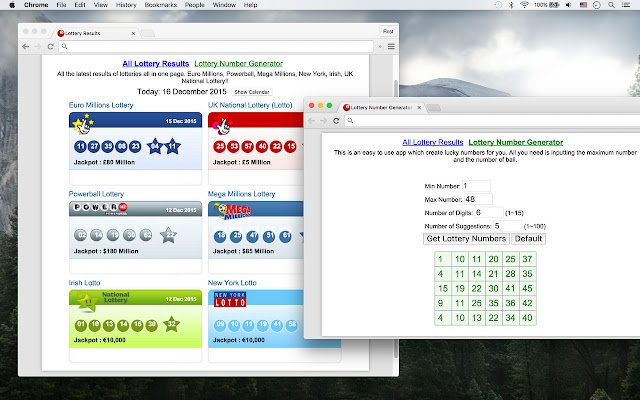Click the address bar in Lottery Results window
Viewport: 640px width, 400px height.
tap(216, 47)
